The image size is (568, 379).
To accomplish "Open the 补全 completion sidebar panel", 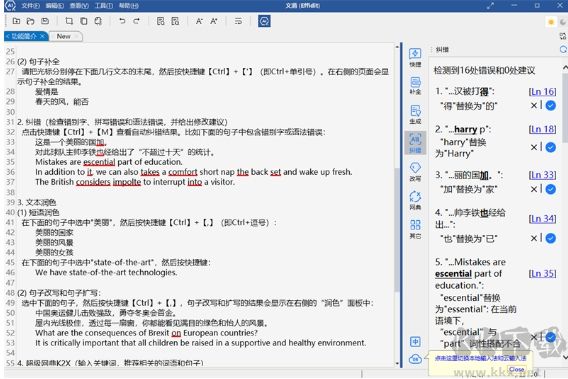I will tap(415, 86).
